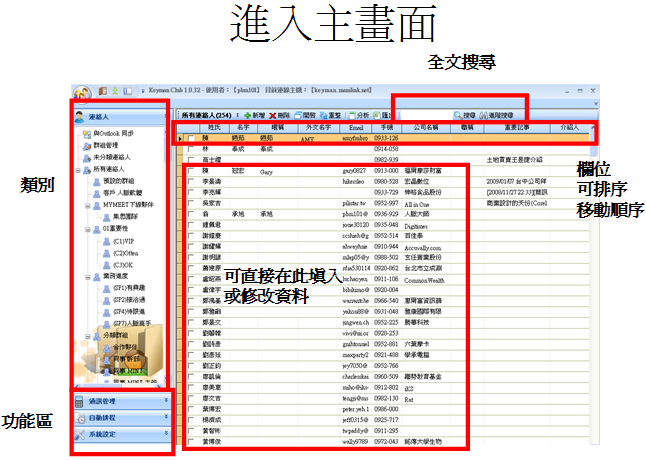Click the brown book icon in the title toolbar
The width and height of the screenshot is (646, 460).
tap(103, 91)
